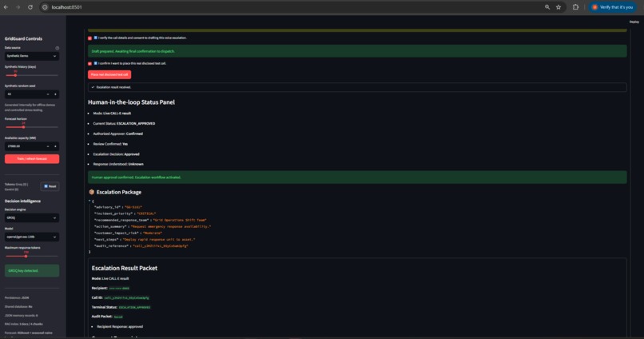Click the recommended_response_team JSON line
Image resolution: width=644 pixels, height=339 pixels.
click(x=150, y=220)
